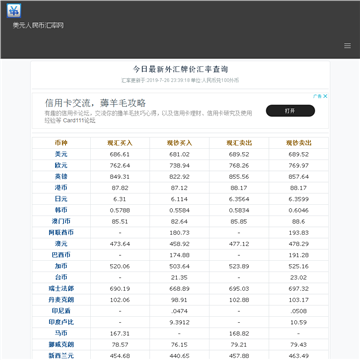Select the 769.97 euro cash sell value
Screen dimensions: 360x360
coord(299,166)
